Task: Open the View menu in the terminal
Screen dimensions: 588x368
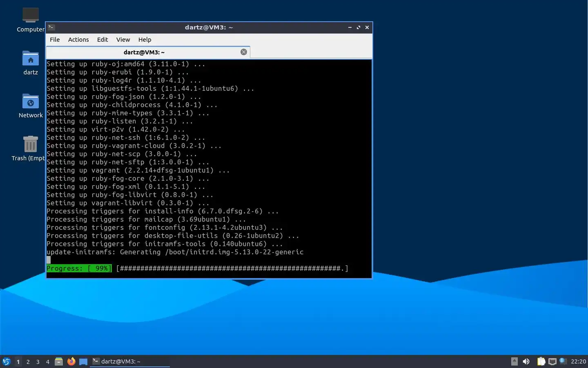Action: click(x=123, y=40)
